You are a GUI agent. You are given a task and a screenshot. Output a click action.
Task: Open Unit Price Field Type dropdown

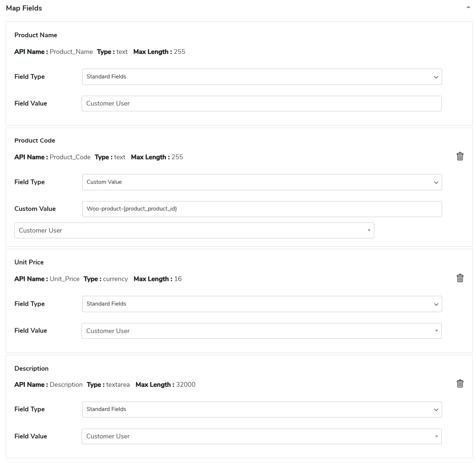262,304
